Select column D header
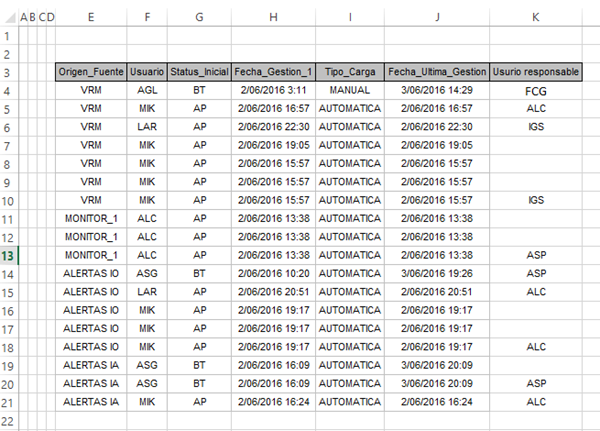Image resolution: width=600 pixels, height=431 pixels. [x=51, y=17]
